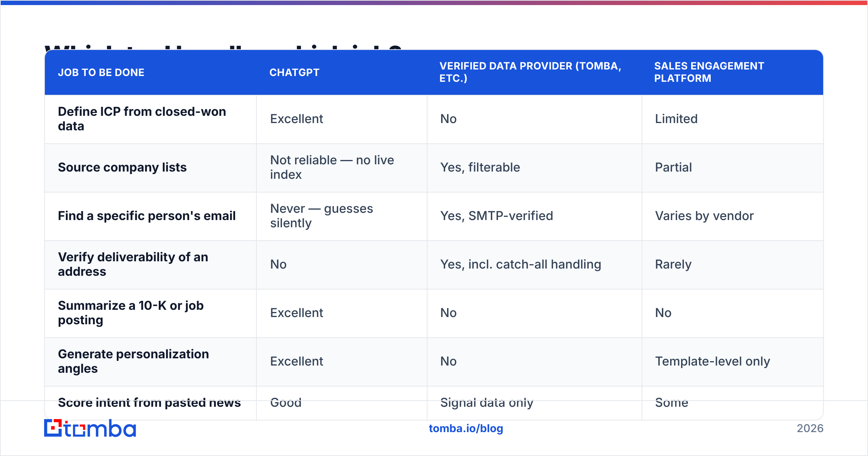Click 'Summarize a 10-K or job posting' label

click(x=131, y=313)
